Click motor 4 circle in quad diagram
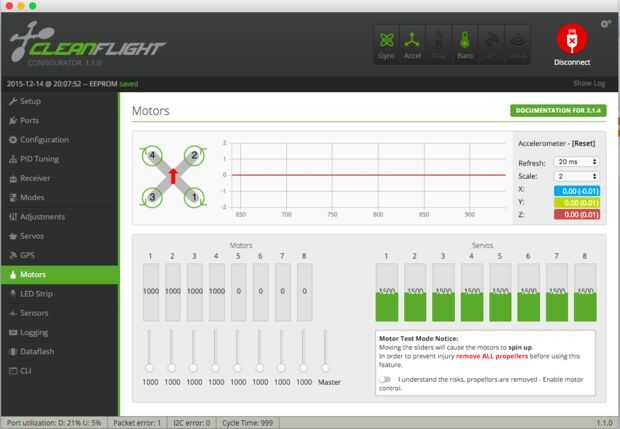 point(152,156)
